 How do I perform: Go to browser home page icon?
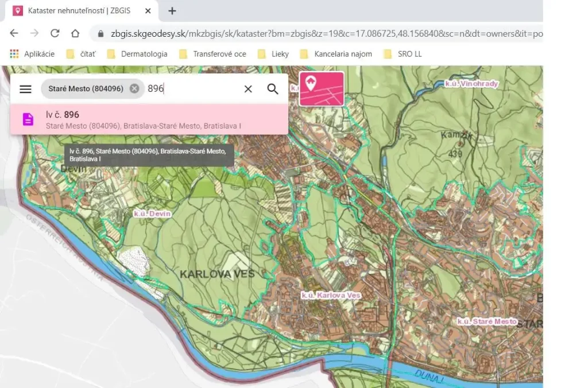tap(75, 33)
